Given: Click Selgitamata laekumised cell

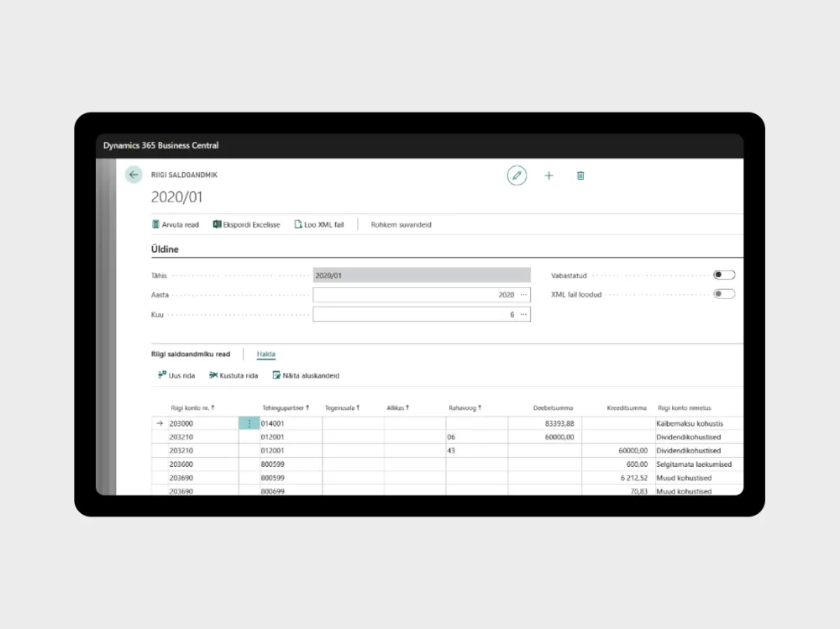Looking at the screenshot, I should click(x=699, y=464).
